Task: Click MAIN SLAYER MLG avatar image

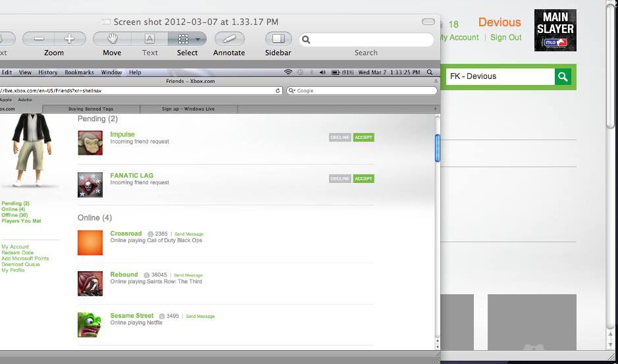Action: pos(555,30)
